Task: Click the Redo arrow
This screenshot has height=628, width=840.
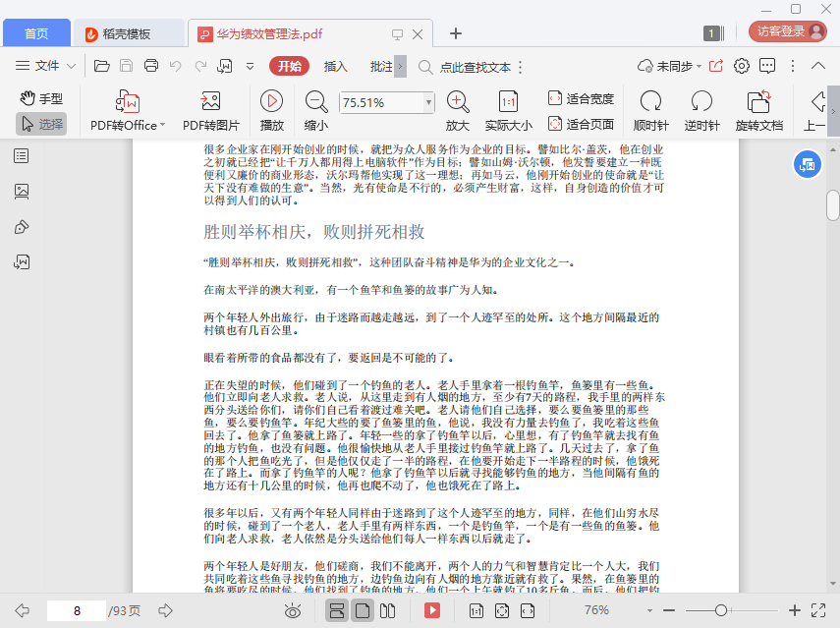Action: (200, 66)
